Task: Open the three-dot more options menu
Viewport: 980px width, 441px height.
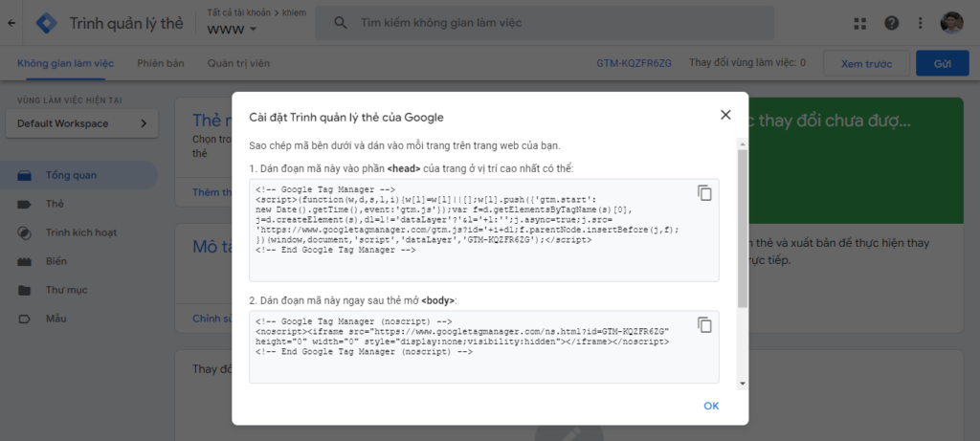Action: click(x=920, y=23)
